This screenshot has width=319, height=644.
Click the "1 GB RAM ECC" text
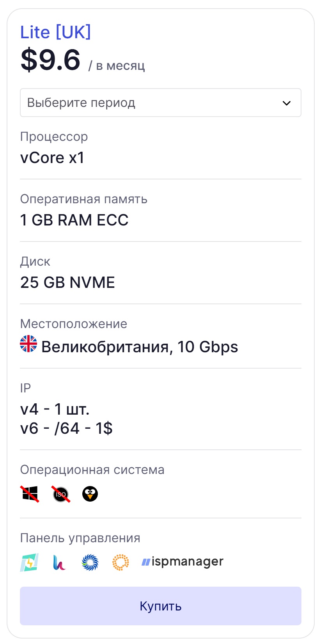coord(74,220)
